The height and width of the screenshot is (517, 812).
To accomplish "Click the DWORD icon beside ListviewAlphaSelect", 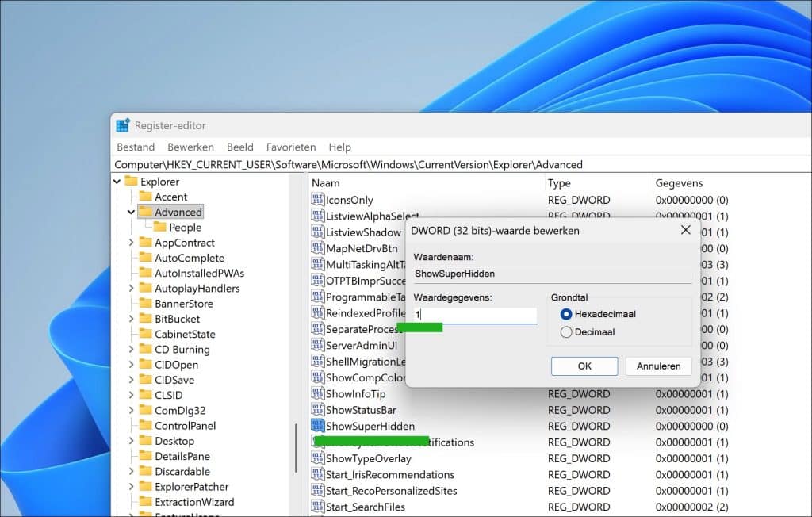I will point(317,216).
